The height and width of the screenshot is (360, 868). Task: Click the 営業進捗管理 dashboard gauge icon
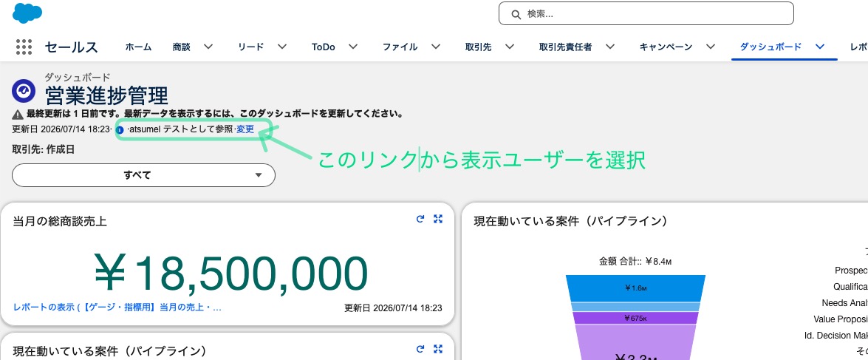(24, 92)
